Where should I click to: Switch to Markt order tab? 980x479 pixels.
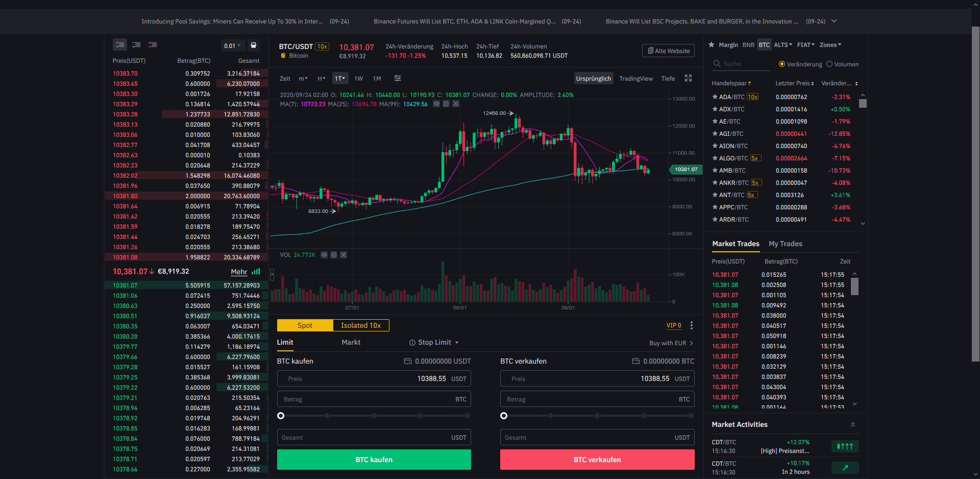click(x=351, y=343)
